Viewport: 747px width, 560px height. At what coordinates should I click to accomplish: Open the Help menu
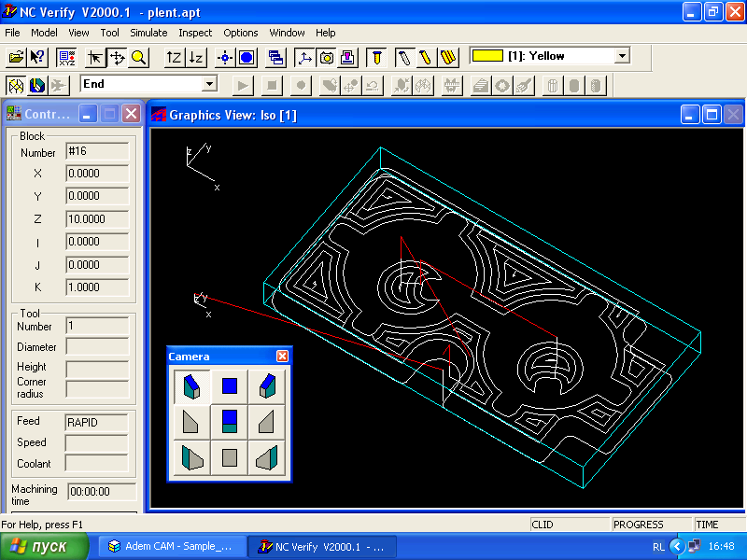point(325,33)
